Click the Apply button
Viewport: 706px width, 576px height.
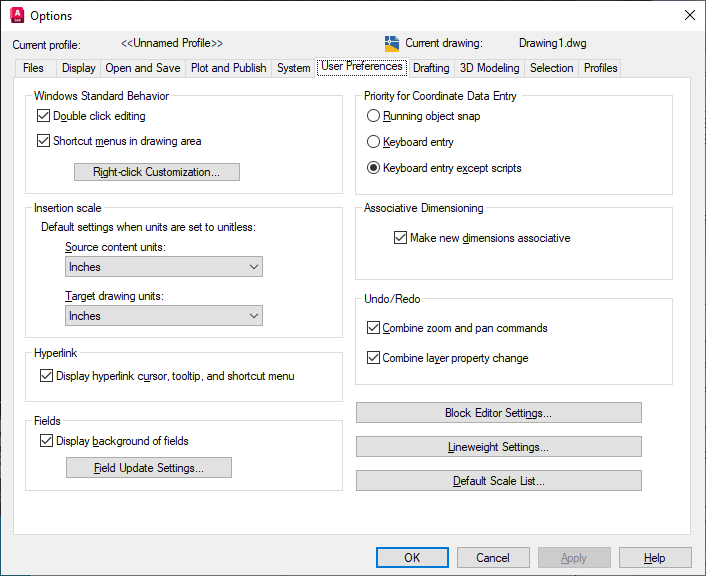click(574, 558)
